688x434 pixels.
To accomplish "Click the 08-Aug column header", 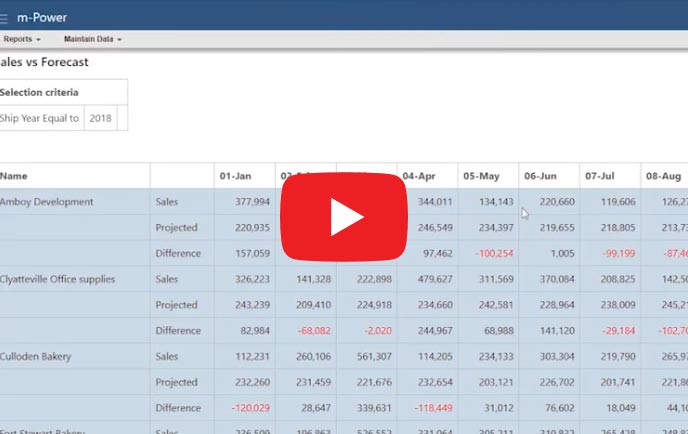I will (x=663, y=176).
